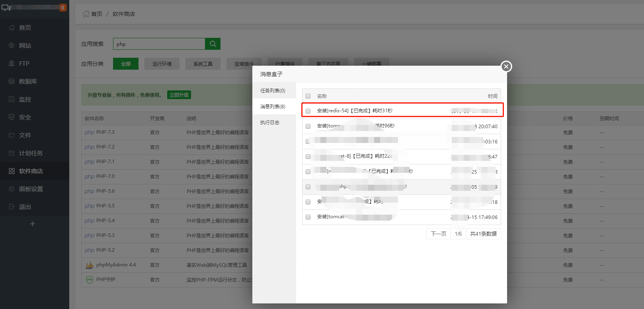Click the FTP sidebar icon

tap(12, 63)
